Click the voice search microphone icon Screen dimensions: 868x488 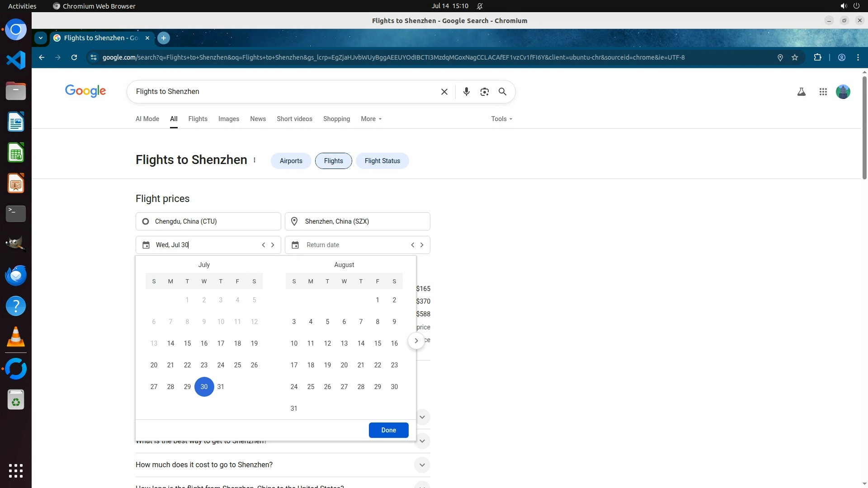click(467, 92)
